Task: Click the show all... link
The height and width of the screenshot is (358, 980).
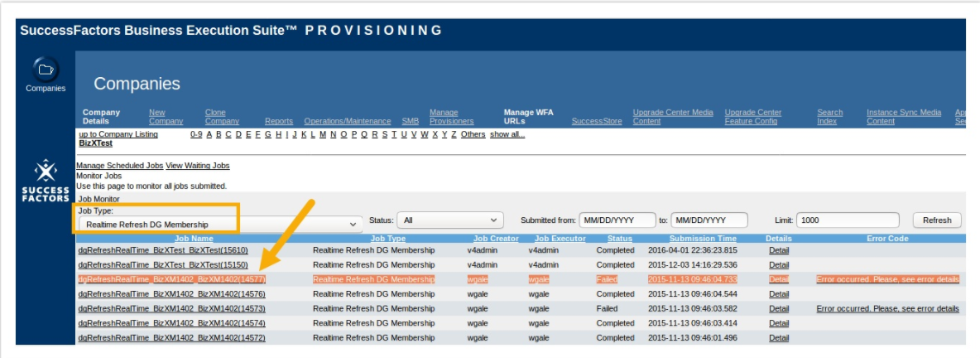Action: (x=507, y=134)
